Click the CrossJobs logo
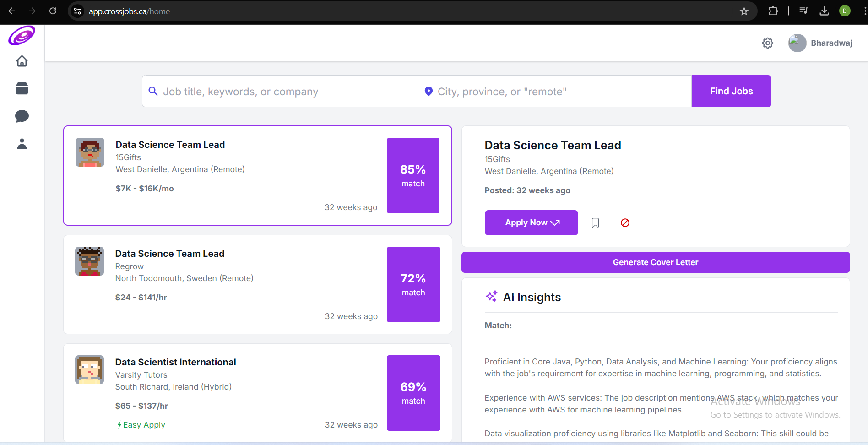 click(22, 36)
